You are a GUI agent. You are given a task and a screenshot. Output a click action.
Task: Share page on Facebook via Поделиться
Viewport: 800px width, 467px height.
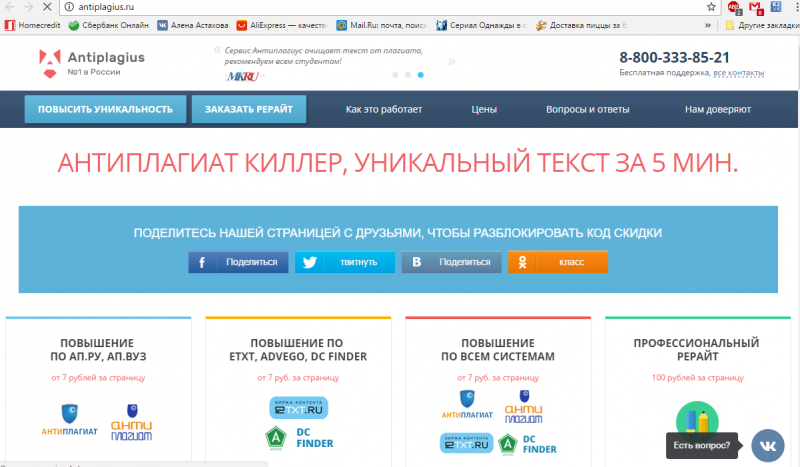pyautogui.click(x=238, y=262)
